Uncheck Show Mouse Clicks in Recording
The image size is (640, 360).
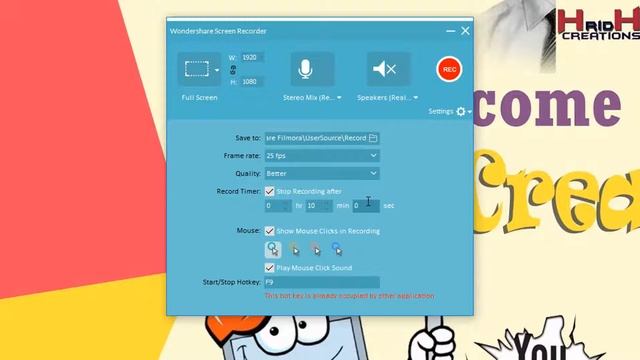tap(269, 231)
